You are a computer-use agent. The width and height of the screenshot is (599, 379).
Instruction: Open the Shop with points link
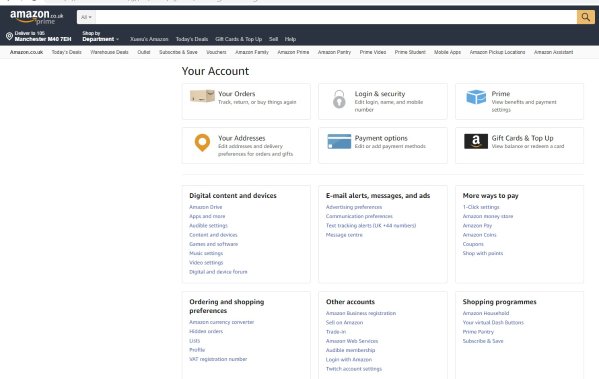483,253
